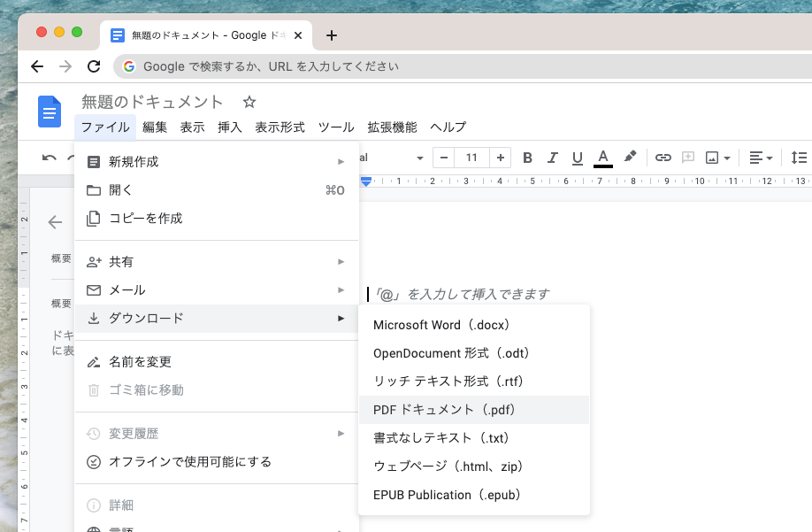
Task: Close the Google Docs browser tab
Action: pyautogui.click(x=298, y=35)
